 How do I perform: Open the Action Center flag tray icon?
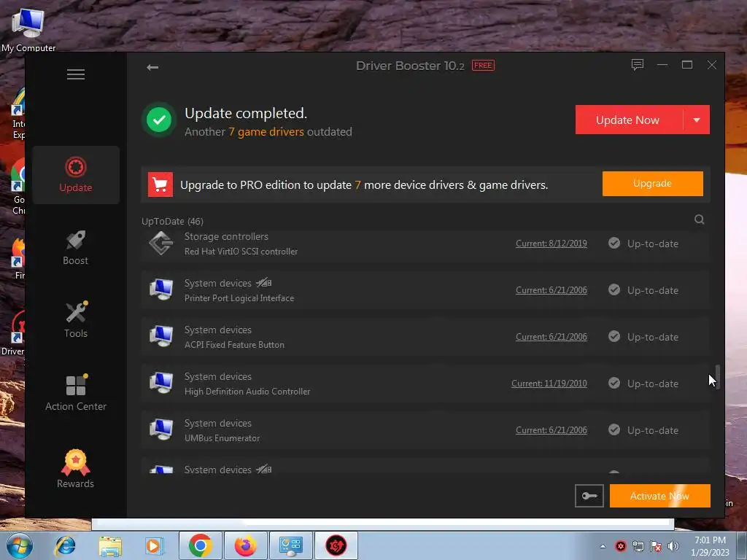656,546
